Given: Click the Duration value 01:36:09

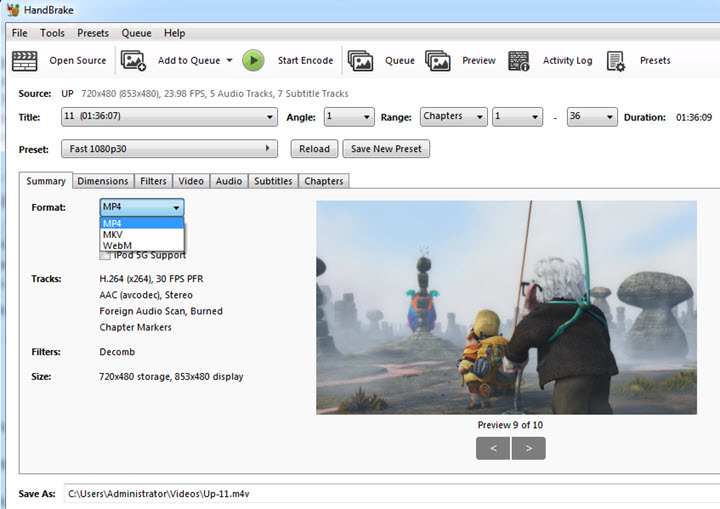Looking at the screenshot, I should coord(694,117).
